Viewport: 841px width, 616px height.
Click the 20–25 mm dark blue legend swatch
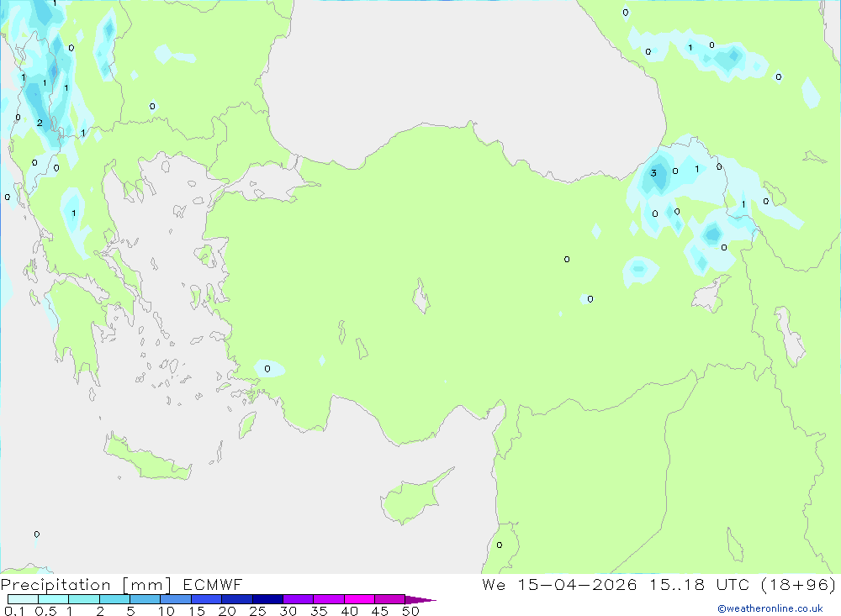pyautogui.click(x=236, y=599)
